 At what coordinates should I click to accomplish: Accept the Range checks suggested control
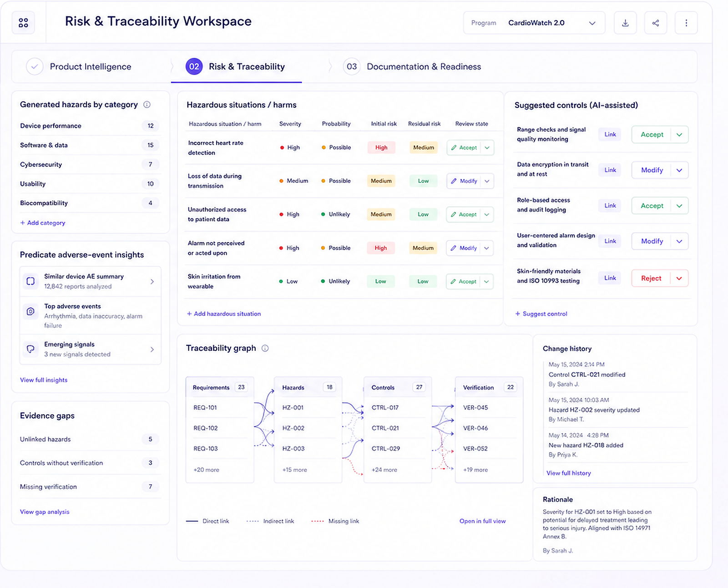(652, 135)
